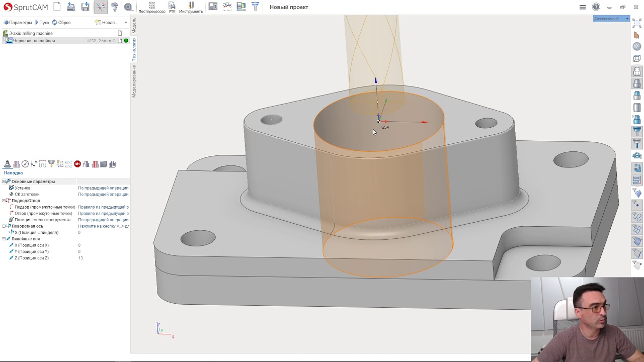Toggle wireframe cube display mode
The width and height of the screenshot is (644, 362).
(x=637, y=59)
